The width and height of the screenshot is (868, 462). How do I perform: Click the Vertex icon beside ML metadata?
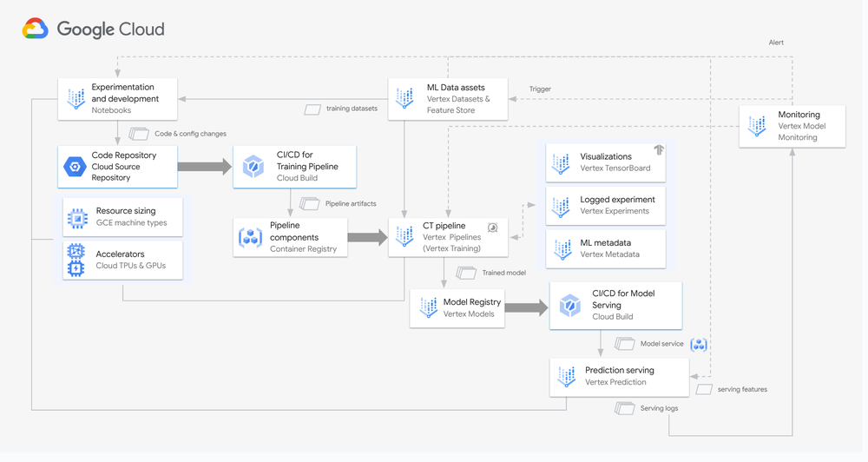(x=563, y=250)
